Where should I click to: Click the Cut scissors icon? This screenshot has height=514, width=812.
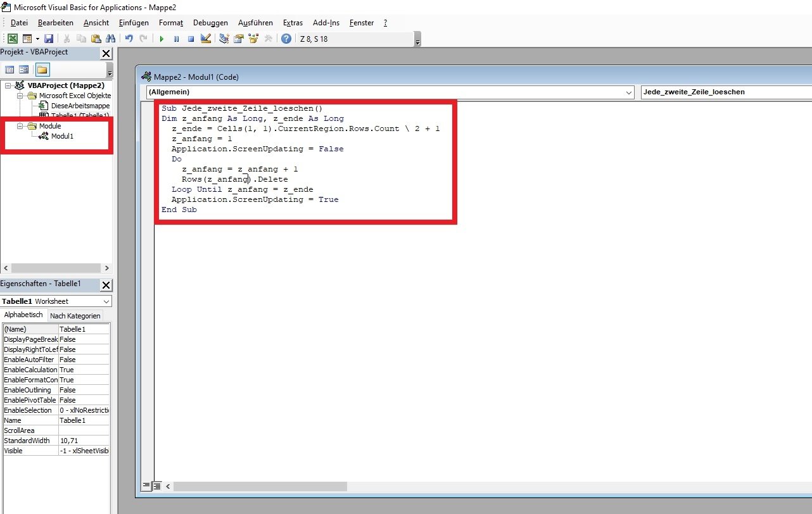click(67, 39)
